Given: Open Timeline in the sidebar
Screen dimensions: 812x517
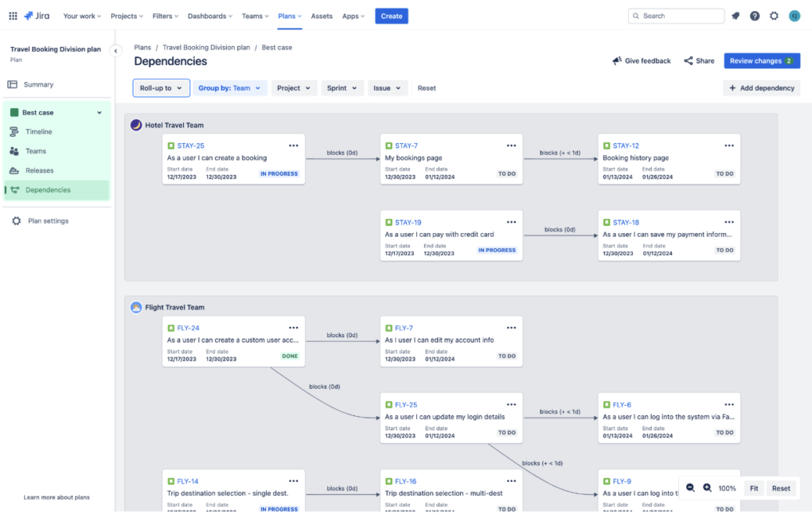Looking at the screenshot, I should click(x=57, y=131).
